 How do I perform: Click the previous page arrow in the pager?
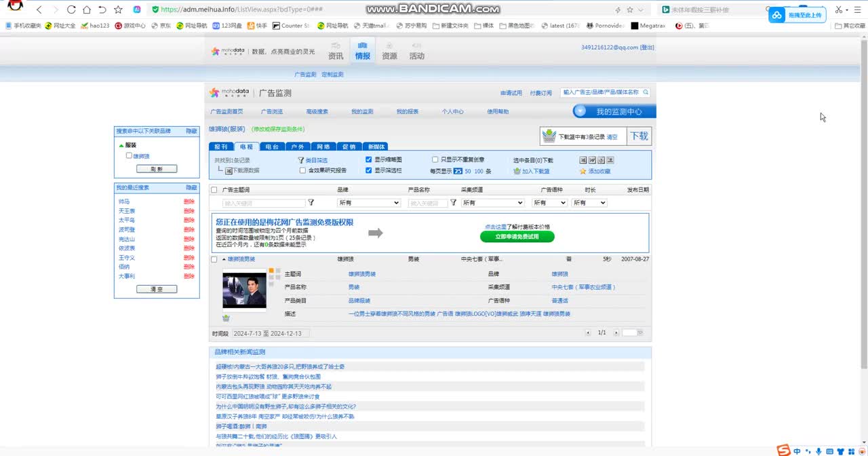click(x=588, y=332)
